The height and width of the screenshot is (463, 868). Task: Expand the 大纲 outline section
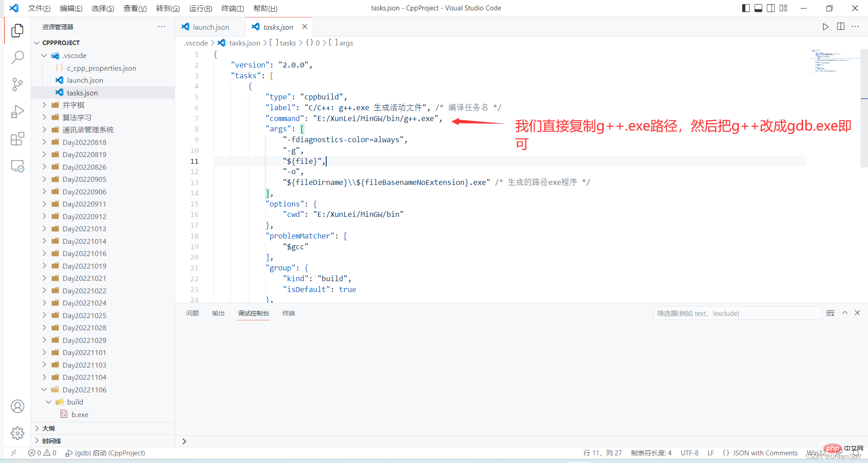[x=49, y=428]
